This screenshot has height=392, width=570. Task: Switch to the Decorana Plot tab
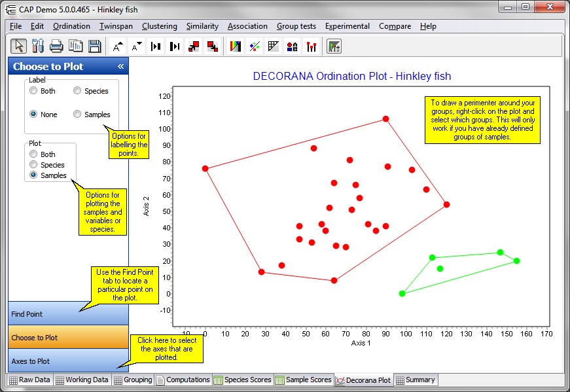pyautogui.click(x=363, y=380)
